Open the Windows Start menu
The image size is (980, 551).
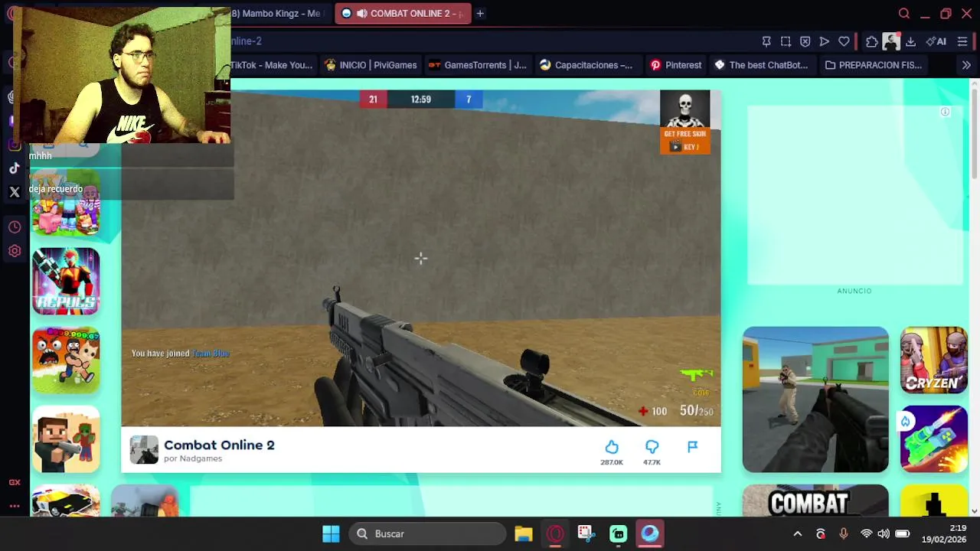coord(331,533)
